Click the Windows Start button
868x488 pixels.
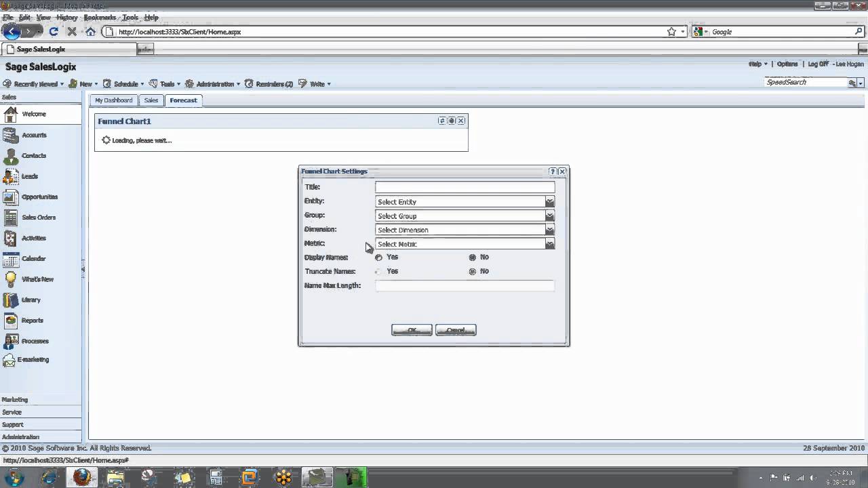tap(14, 477)
